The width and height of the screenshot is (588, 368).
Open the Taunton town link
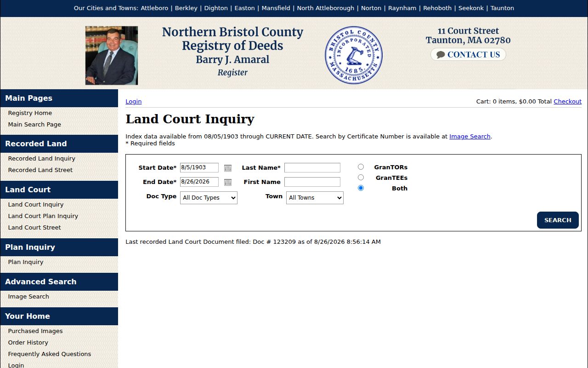[x=502, y=8]
